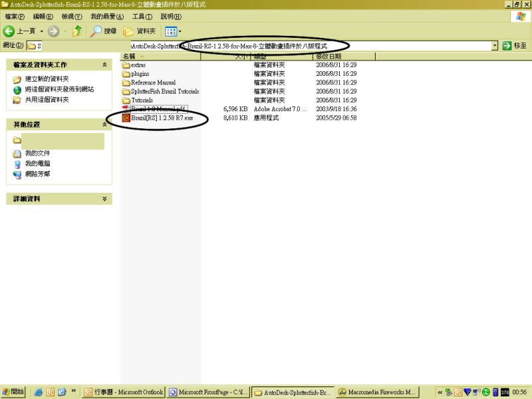Click the 2003/9/18 16:36 date cell
This screenshot has height=399, width=532.
point(336,109)
